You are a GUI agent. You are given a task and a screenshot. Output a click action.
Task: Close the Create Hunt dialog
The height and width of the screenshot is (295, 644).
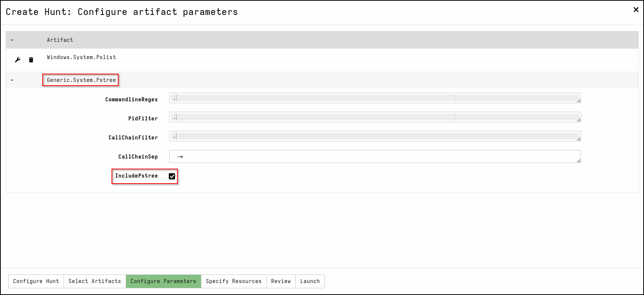pyautogui.click(x=636, y=10)
